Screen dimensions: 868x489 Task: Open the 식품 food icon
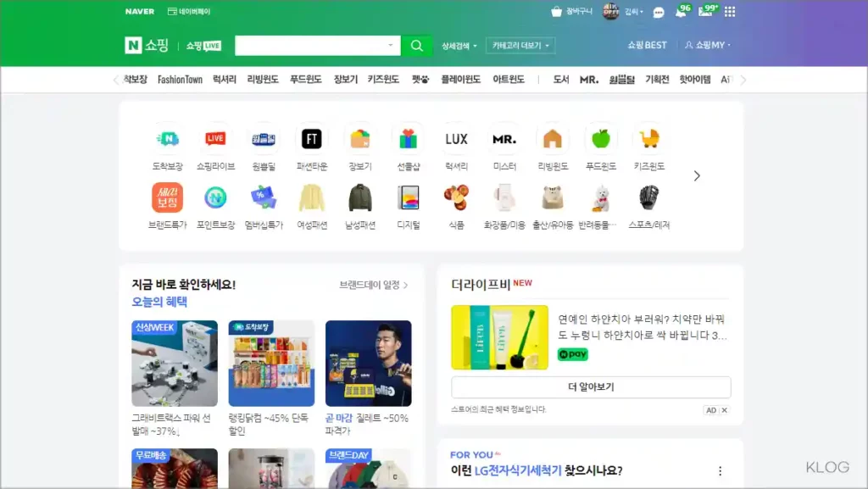click(x=456, y=197)
